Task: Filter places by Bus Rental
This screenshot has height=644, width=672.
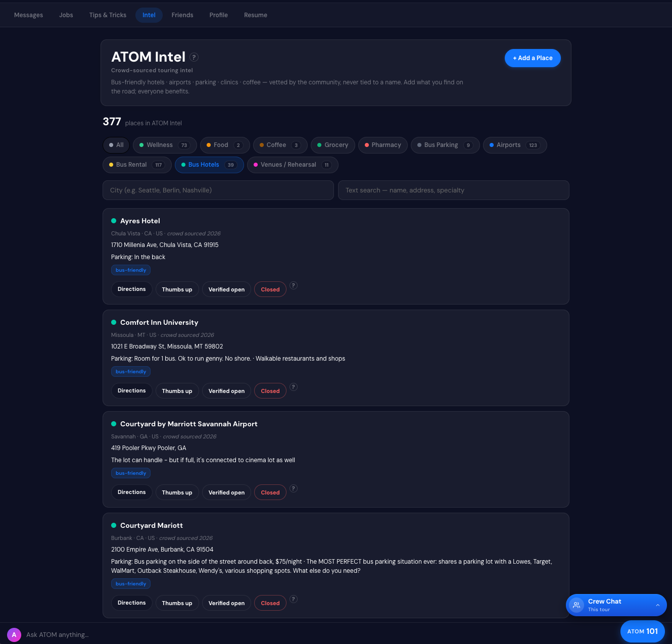Action: tap(137, 165)
